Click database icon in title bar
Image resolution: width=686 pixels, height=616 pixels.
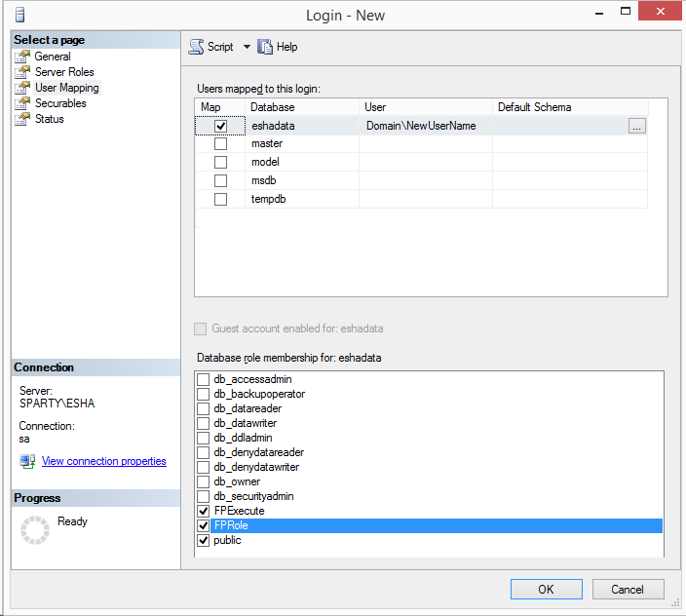coord(19,16)
